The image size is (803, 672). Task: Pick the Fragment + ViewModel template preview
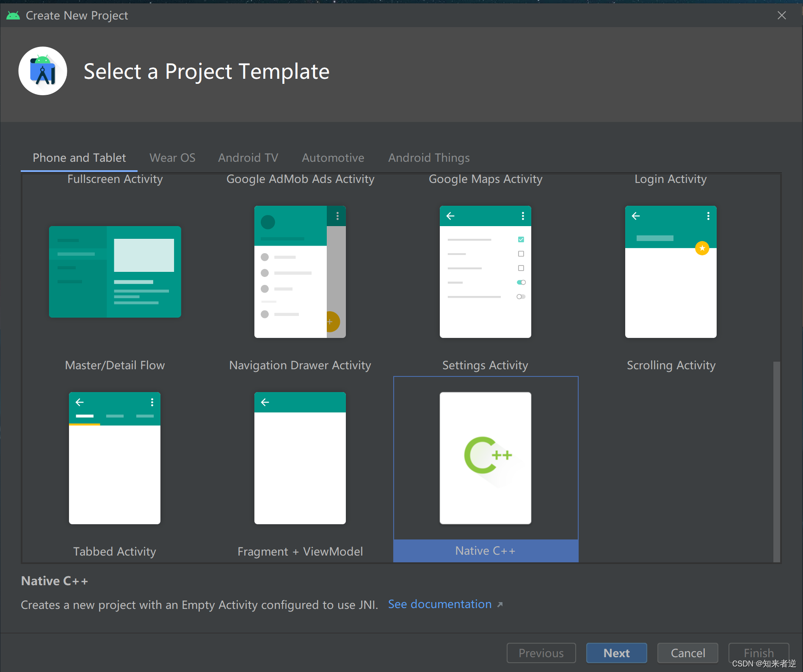[300, 458]
